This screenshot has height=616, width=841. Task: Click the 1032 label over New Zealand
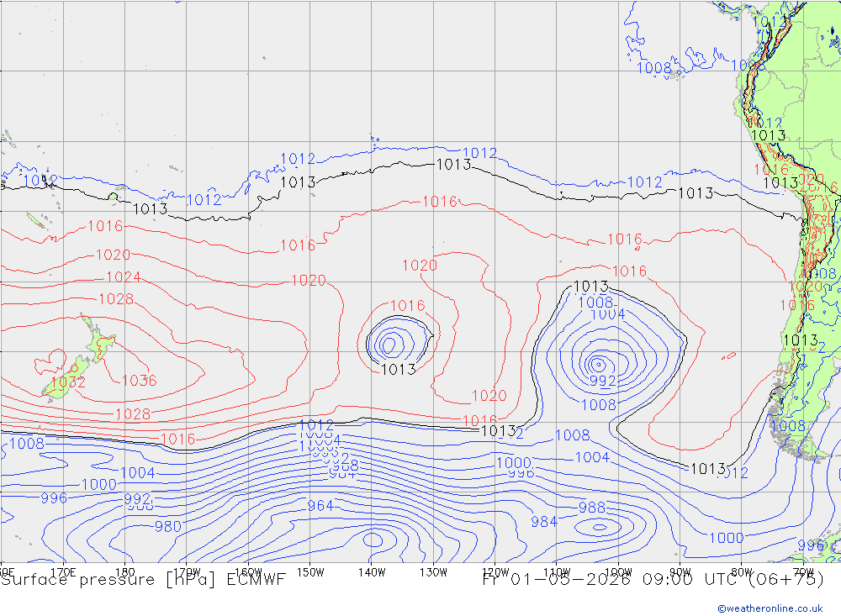coord(69,382)
